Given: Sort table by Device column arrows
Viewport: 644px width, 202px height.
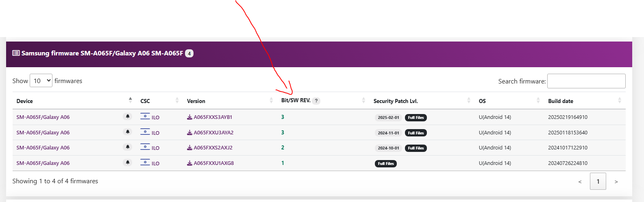Looking at the screenshot, I should (x=130, y=100).
